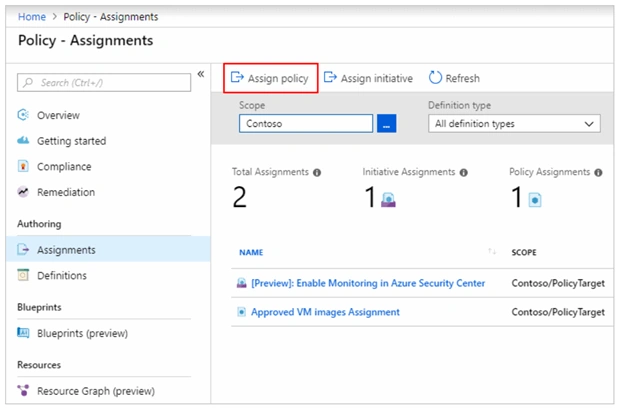
Task: Click the circular Refresh icon
Action: (435, 78)
